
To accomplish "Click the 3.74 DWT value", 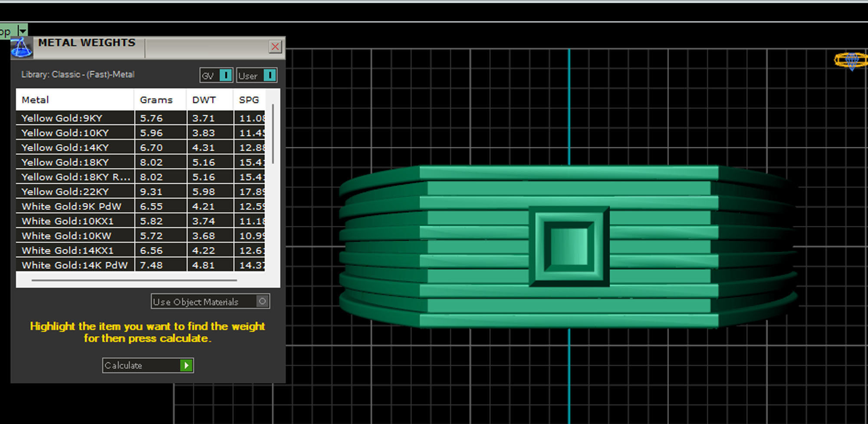I will click(204, 221).
